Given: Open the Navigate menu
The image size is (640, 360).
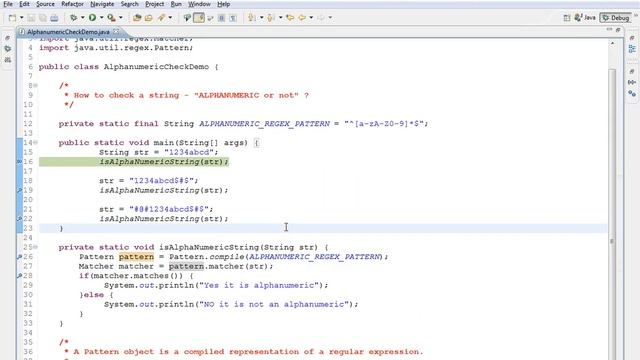Looking at the screenshot, I should [102, 4].
